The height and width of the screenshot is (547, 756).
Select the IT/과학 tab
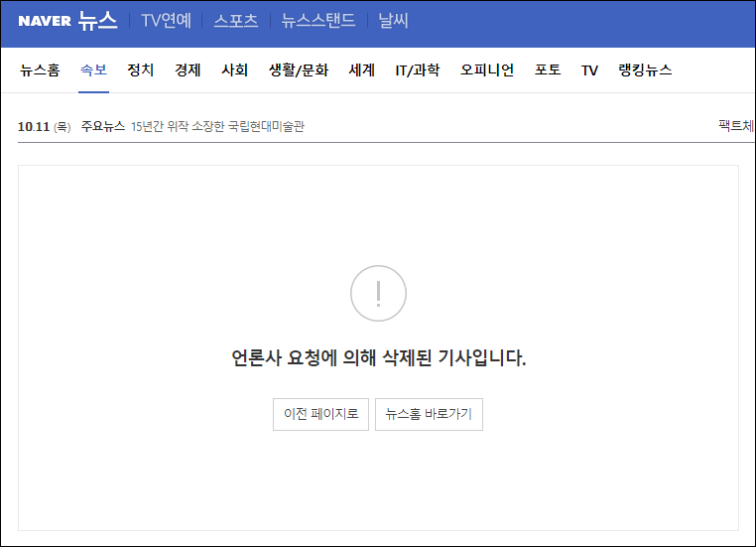418,70
